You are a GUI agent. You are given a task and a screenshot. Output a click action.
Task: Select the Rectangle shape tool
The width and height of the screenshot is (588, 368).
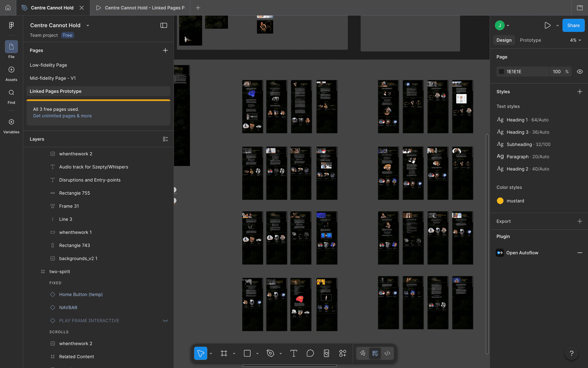point(247,353)
